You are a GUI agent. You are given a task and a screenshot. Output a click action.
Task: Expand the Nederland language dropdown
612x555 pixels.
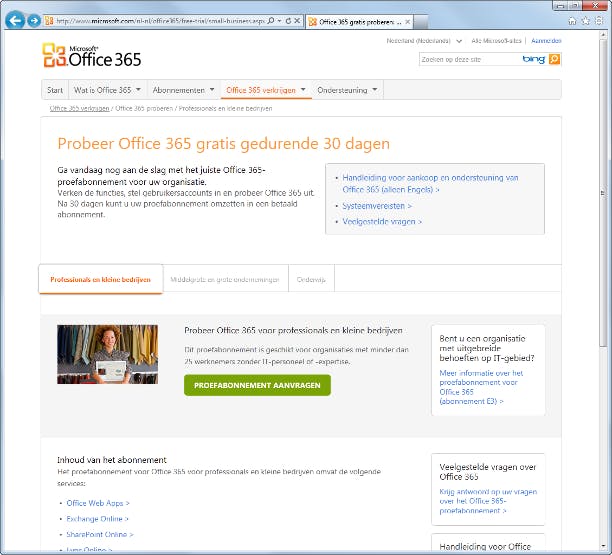coord(459,41)
